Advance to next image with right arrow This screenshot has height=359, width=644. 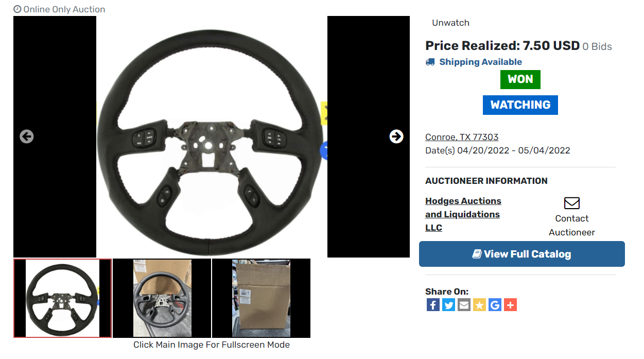[396, 136]
